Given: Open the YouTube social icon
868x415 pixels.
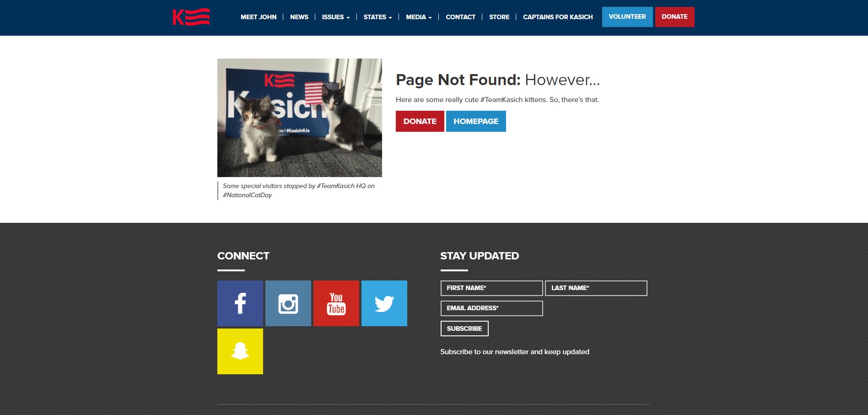Looking at the screenshot, I should [336, 303].
